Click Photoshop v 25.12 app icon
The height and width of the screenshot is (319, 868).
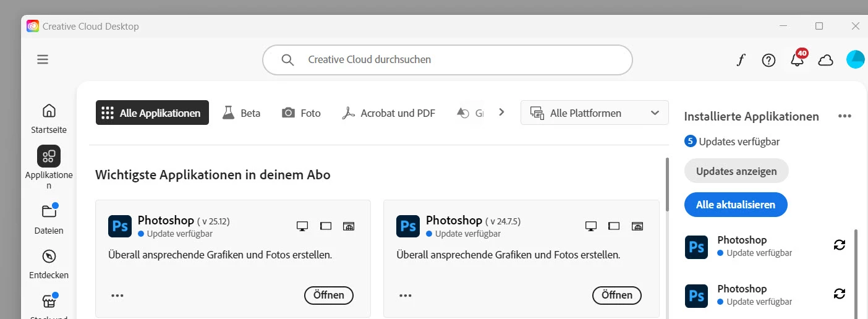point(120,226)
